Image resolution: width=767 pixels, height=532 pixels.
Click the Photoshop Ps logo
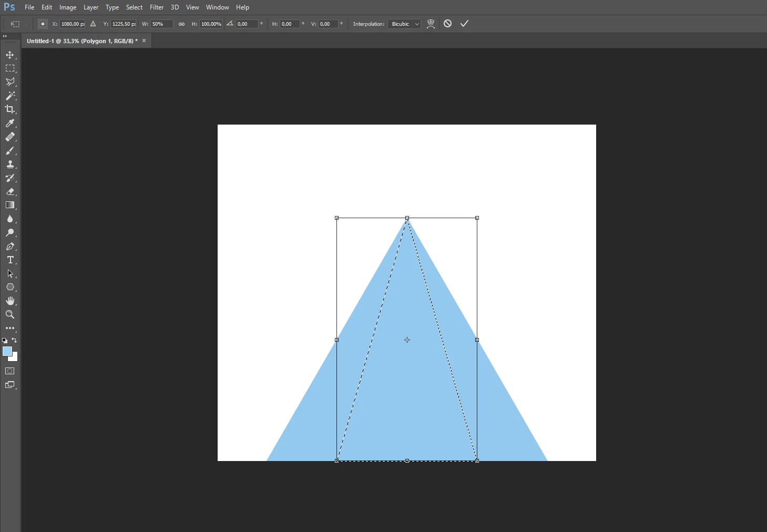point(9,7)
